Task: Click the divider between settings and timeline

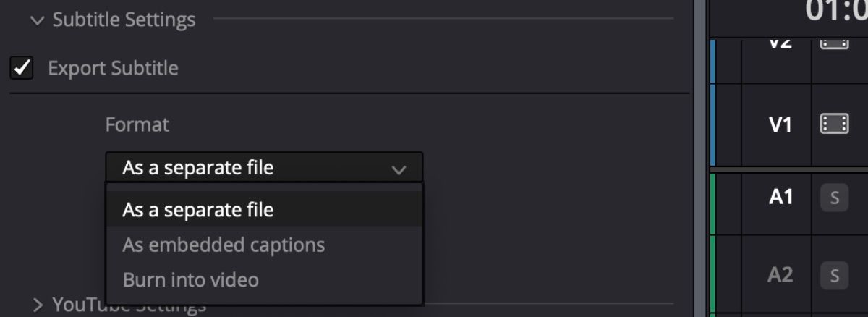Action: click(x=699, y=158)
